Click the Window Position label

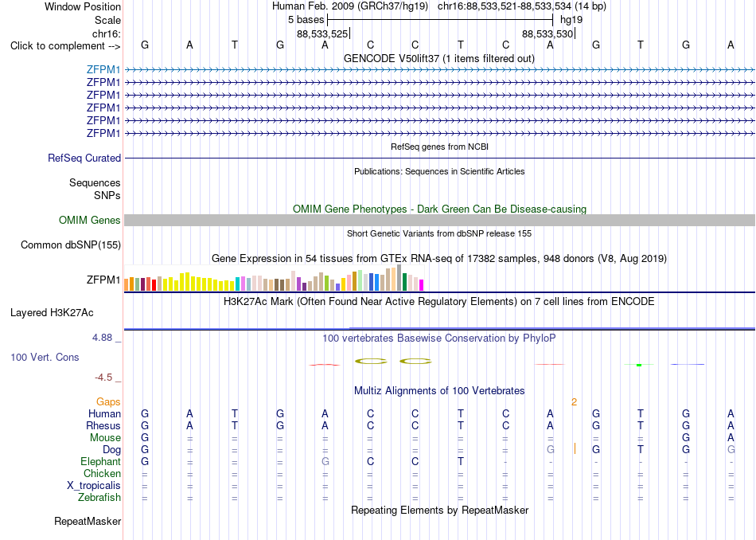click(83, 6)
